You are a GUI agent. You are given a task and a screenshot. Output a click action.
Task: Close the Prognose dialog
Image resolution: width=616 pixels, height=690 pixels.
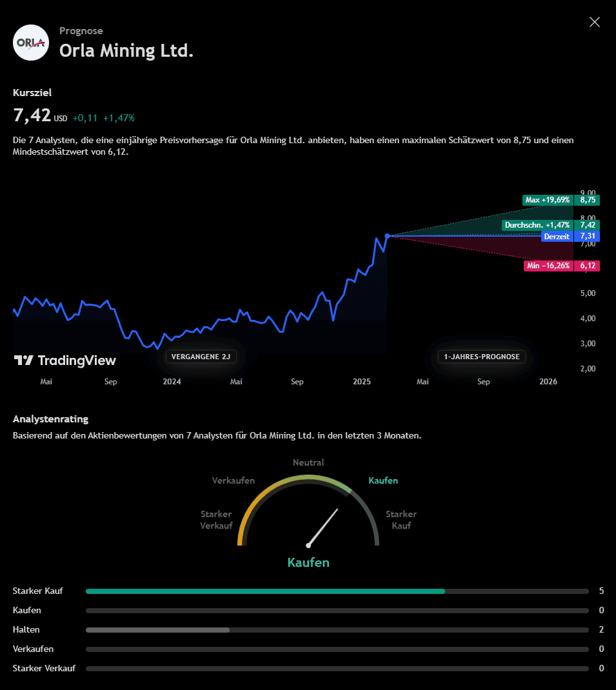click(595, 22)
